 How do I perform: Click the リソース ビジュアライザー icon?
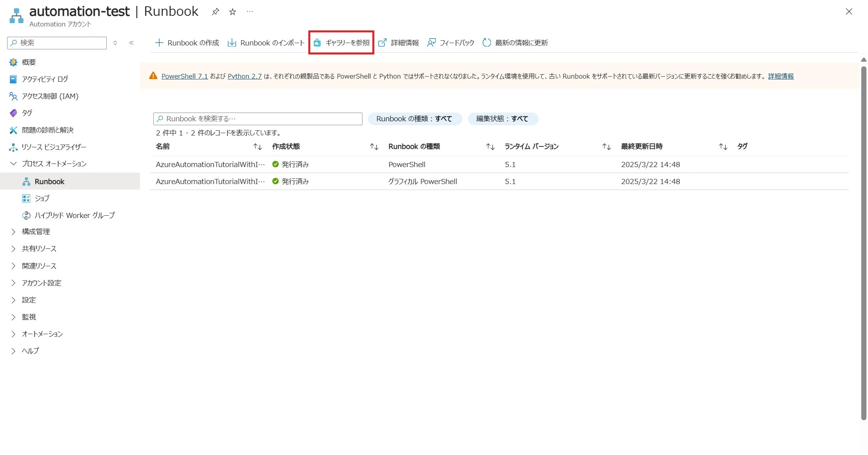coord(13,147)
